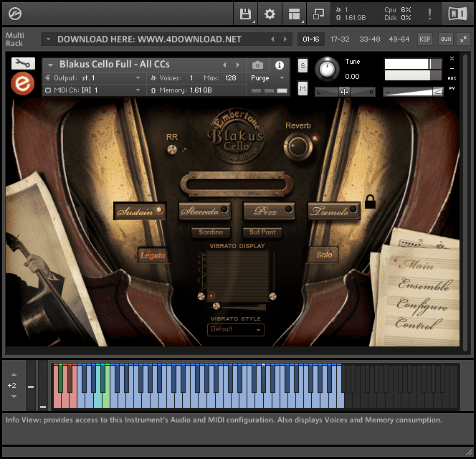Screen dimensions: 476x459
Task: Click the volume ramp icon
Action: pyautogui.click(x=437, y=91)
